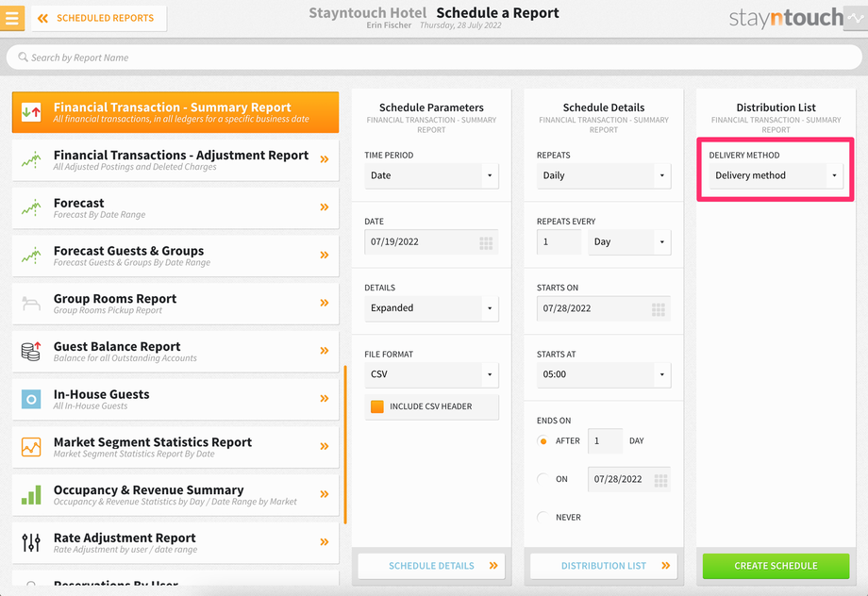Click the In-House Guests blue icon
The width and height of the screenshot is (868, 596).
[31, 399]
